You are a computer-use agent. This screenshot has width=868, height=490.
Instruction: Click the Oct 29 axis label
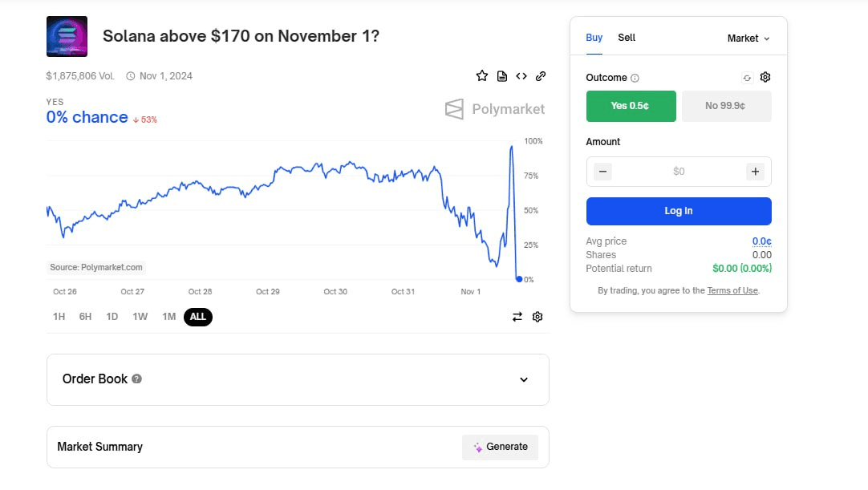[x=267, y=292]
